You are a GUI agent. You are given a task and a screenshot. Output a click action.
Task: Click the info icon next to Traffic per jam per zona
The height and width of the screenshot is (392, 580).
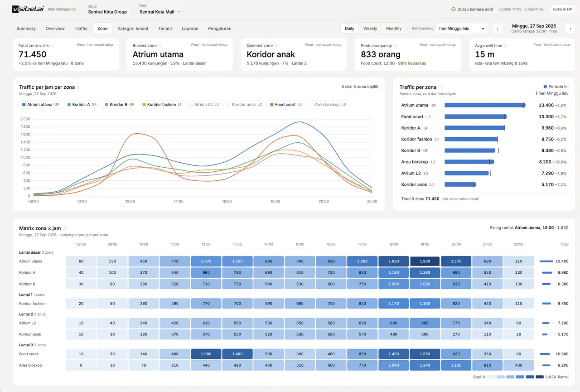[79, 87]
